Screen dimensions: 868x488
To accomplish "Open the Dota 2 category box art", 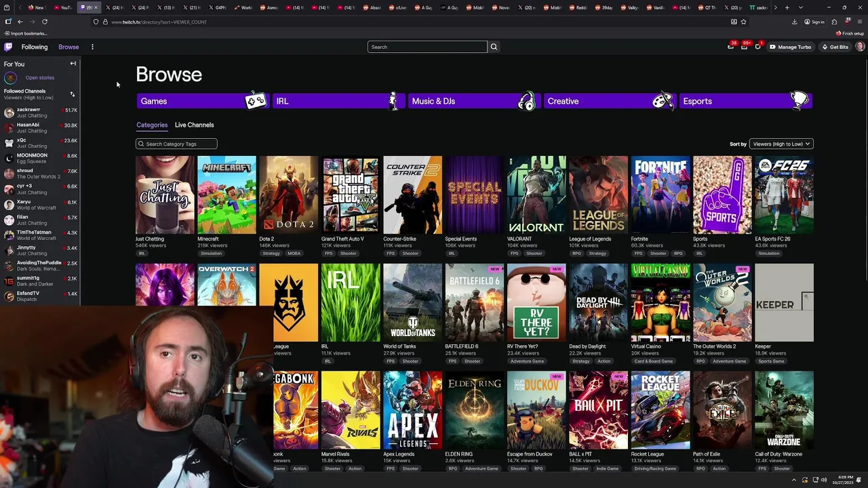I will (x=288, y=195).
